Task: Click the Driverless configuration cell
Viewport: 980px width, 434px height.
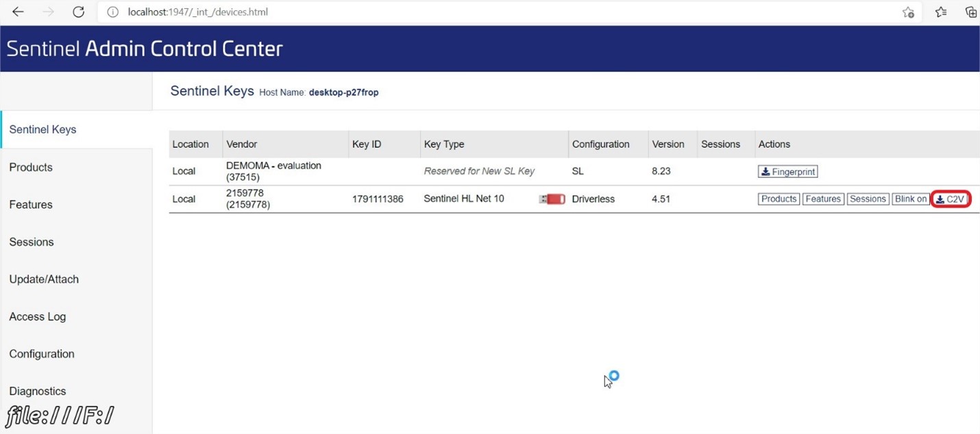Action: coord(593,199)
